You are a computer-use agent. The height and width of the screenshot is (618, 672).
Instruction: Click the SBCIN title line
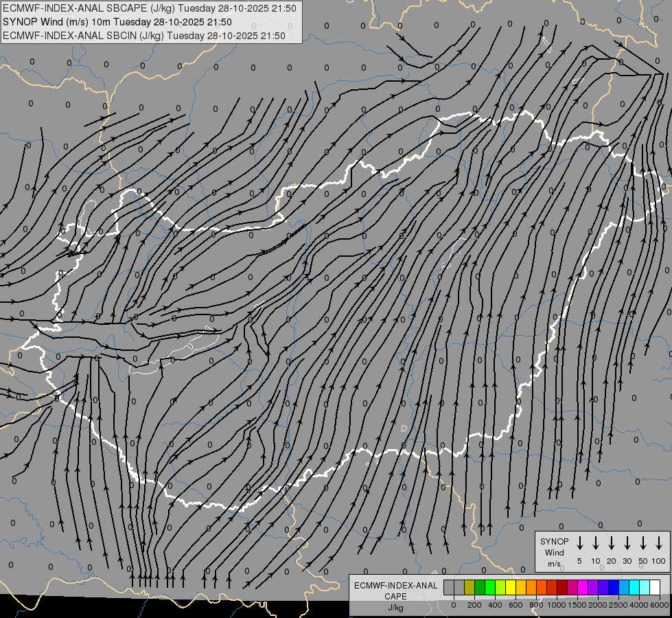[144, 36]
